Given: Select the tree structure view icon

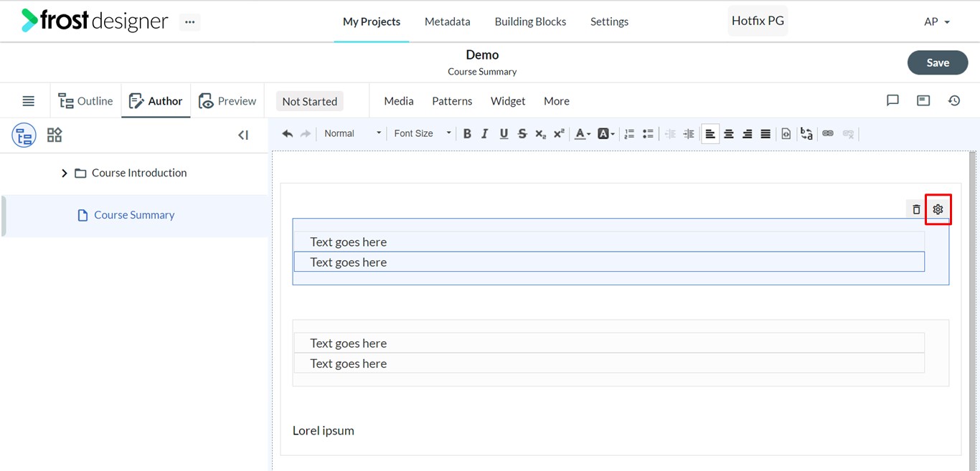Looking at the screenshot, I should (24, 135).
